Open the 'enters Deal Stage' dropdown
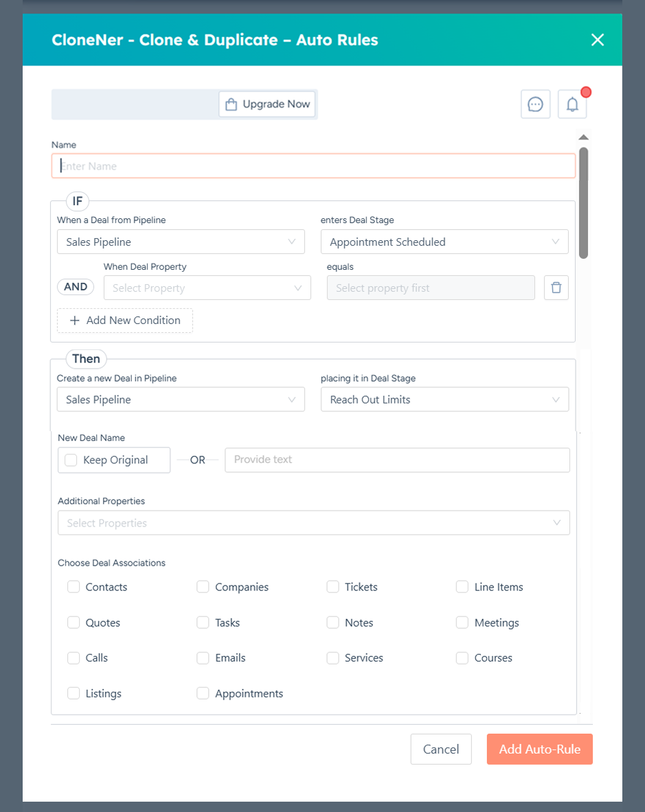Screen dimensions: 645x812 coord(444,242)
